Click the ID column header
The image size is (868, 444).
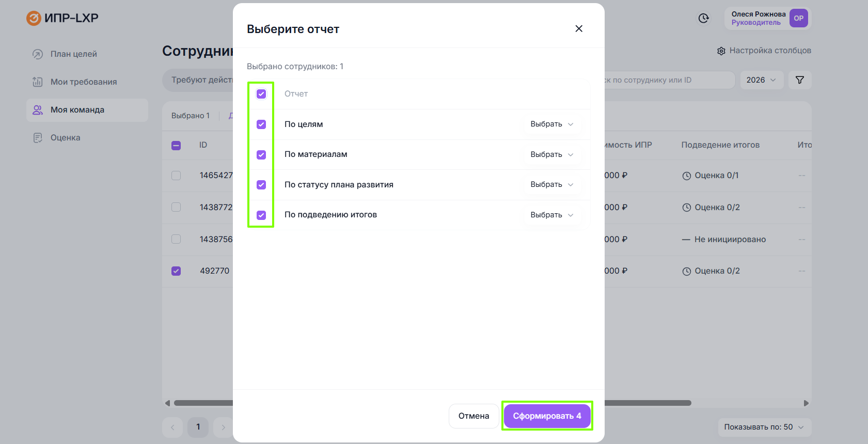(203, 145)
